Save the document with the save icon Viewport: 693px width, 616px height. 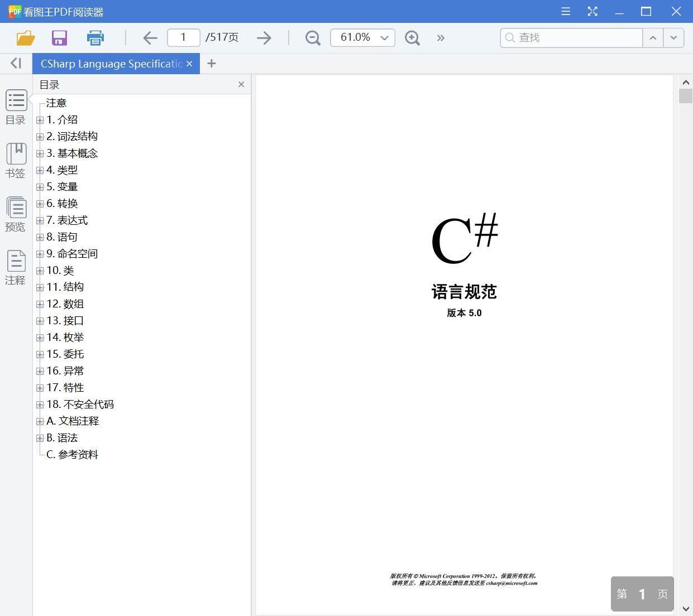(x=59, y=37)
